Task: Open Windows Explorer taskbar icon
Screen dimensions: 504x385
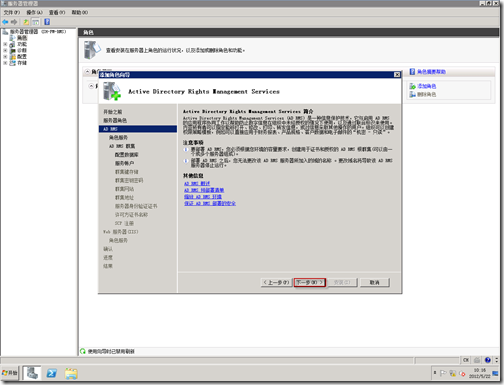Action: pyautogui.click(x=71, y=373)
